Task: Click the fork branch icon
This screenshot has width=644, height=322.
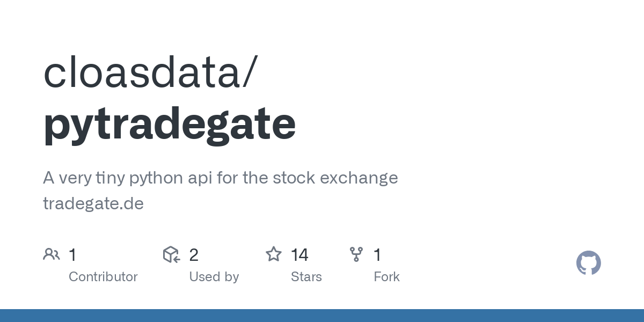Action: point(356,254)
